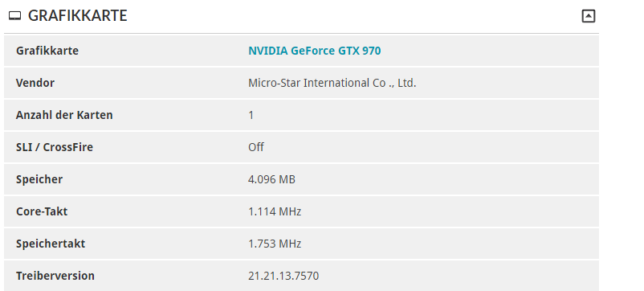644x291 pixels.
Task: Click the card count value 1
Action: 251,115
